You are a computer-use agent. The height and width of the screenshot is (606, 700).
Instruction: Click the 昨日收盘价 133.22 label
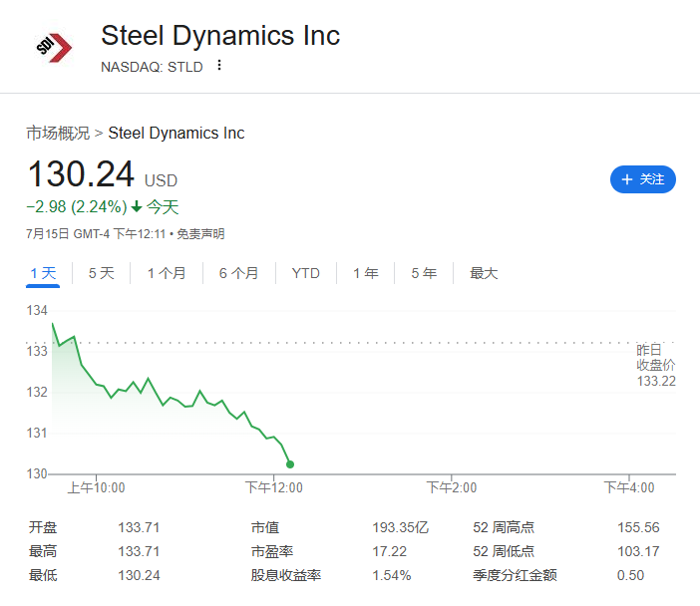[x=656, y=365]
